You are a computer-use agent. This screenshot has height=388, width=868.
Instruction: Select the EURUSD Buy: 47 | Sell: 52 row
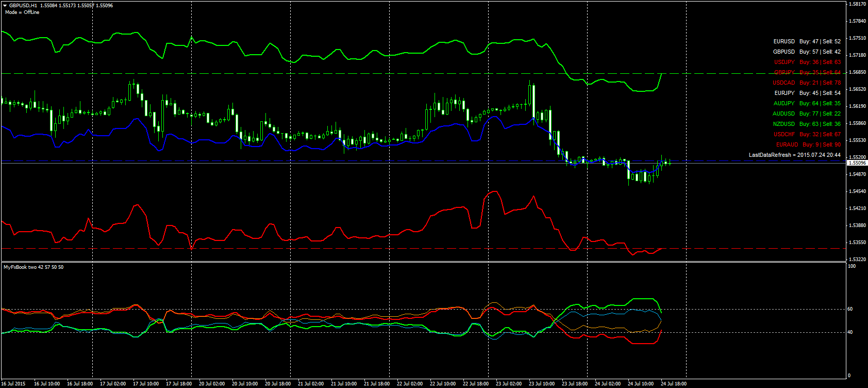coord(807,41)
